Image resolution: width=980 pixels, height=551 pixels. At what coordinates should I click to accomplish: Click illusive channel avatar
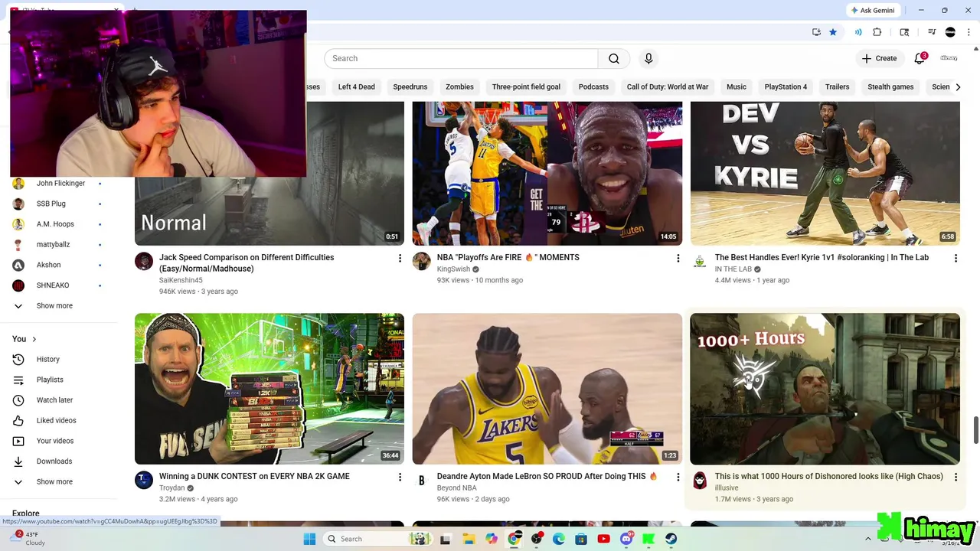click(x=700, y=481)
